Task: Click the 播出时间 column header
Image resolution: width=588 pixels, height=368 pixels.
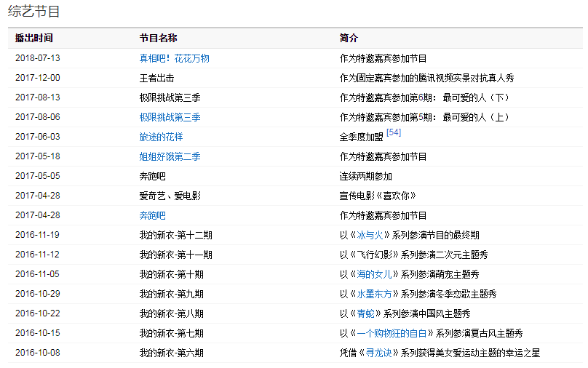Action: 33,38
